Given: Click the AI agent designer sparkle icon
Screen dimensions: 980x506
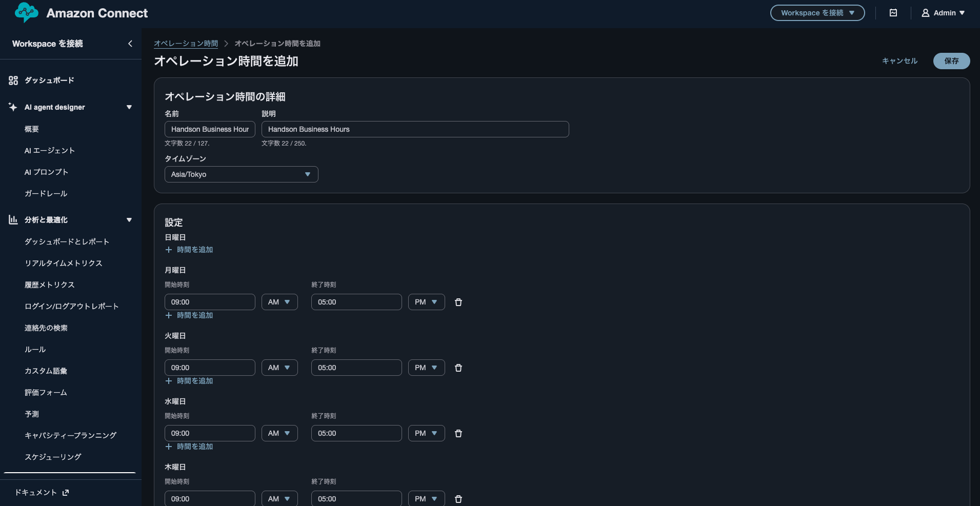Looking at the screenshot, I should coord(13,107).
